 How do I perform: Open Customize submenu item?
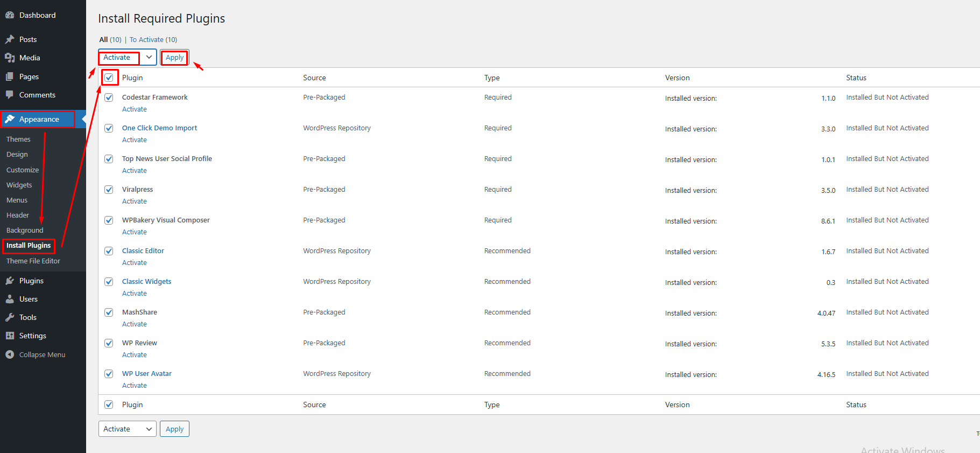tap(23, 170)
